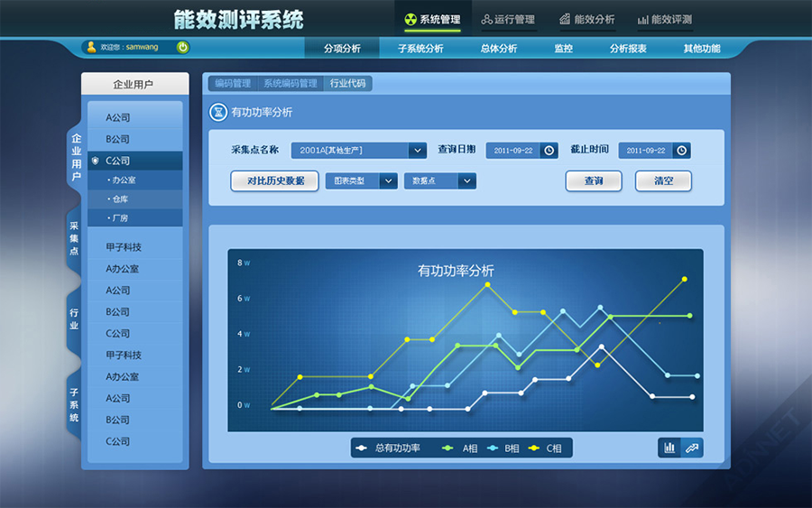Open the 数据点 dropdown
This screenshot has width=812, height=508.
click(466, 180)
